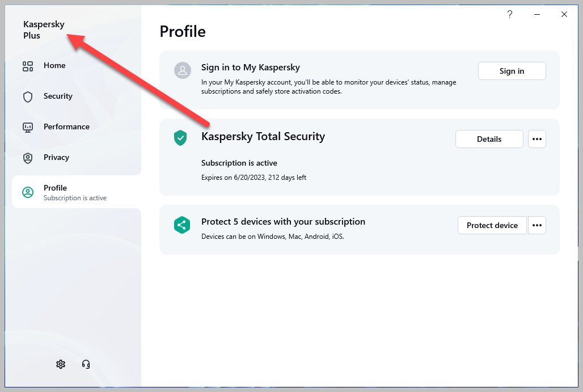Click Subscription is active text in card
The height and width of the screenshot is (392, 583).
(239, 163)
